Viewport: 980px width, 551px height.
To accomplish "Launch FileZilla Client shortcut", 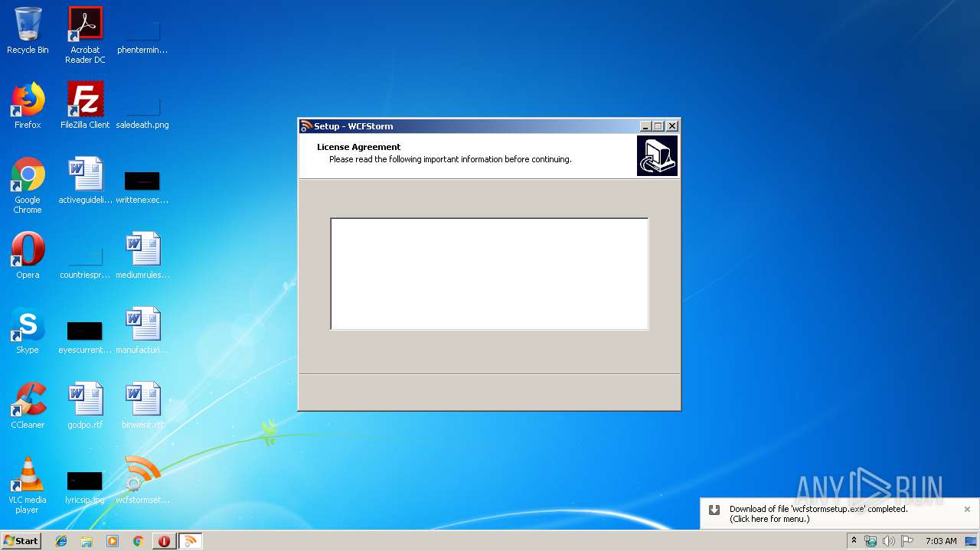I will click(x=85, y=106).
